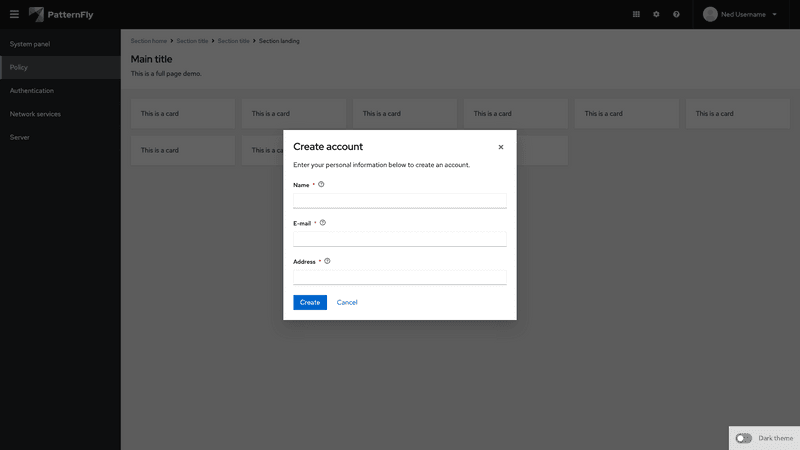
Task: Click the Cancel link
Action: pos(347,302)
